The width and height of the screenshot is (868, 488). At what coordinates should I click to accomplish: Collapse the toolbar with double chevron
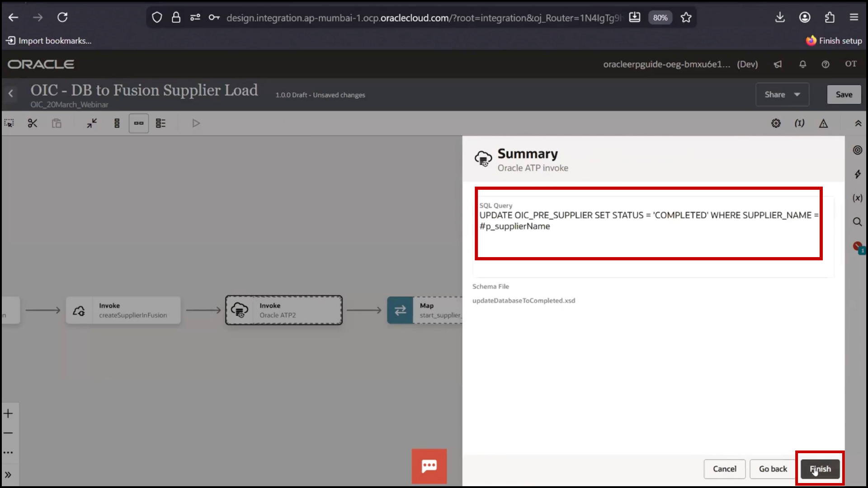858,123
